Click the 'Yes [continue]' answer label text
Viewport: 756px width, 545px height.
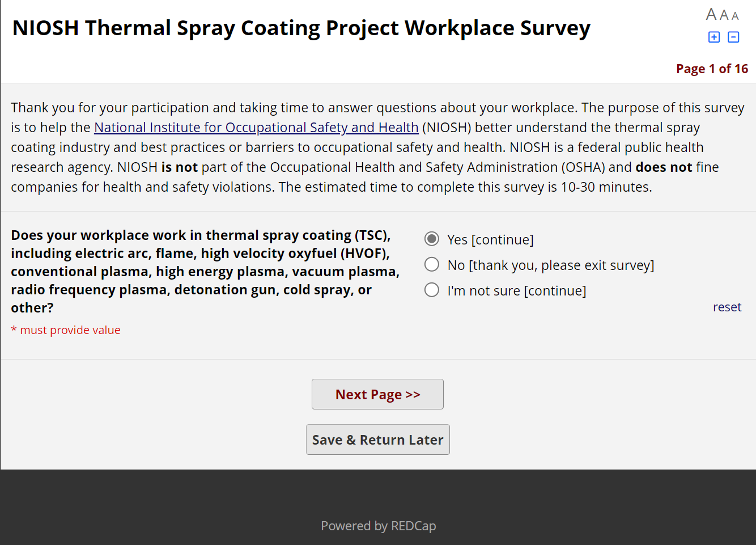(x=490, y=239)
